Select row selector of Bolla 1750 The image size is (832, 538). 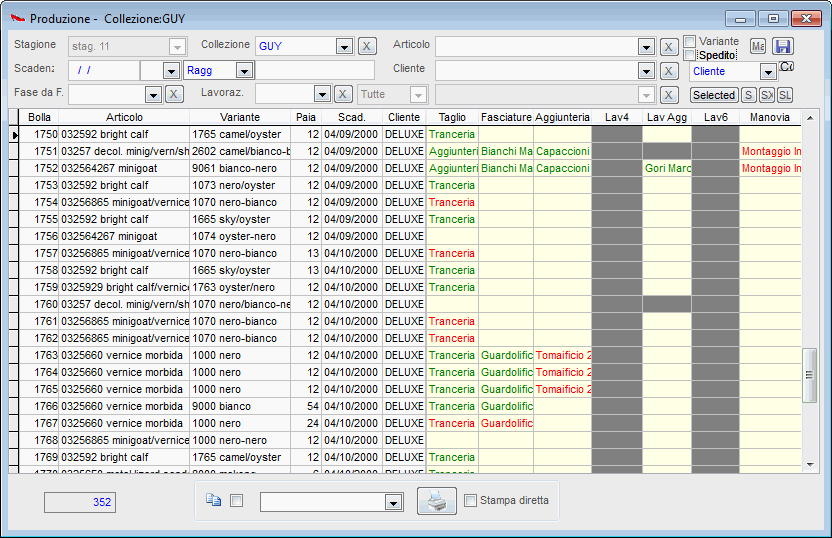[14, 134]
